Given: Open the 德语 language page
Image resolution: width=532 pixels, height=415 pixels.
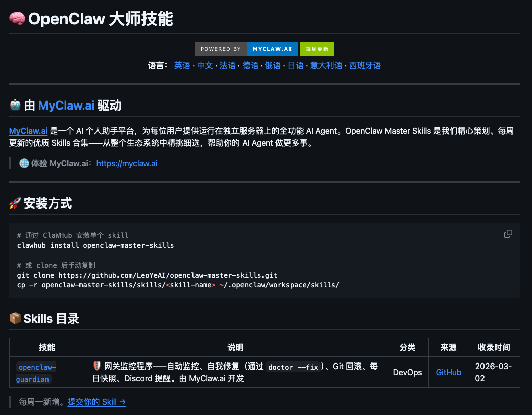Looking at the screenshot, I should (251, 65).
